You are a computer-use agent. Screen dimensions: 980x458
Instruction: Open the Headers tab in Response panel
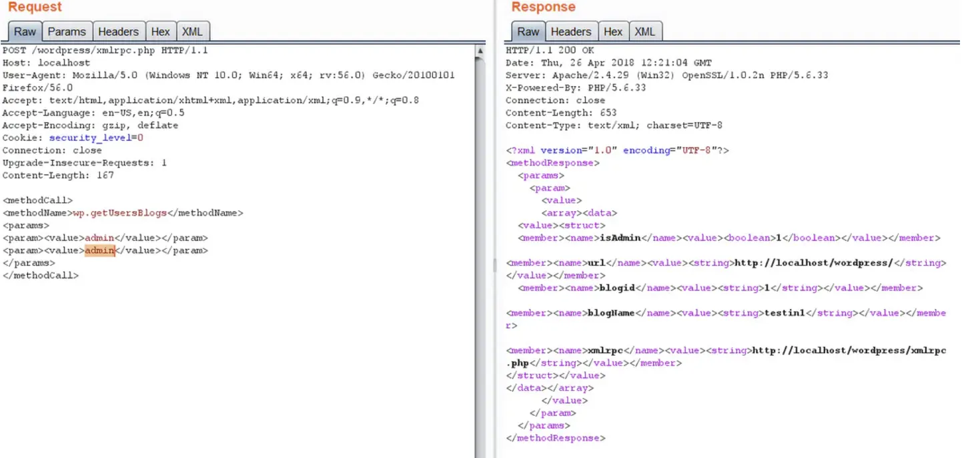tap(570, 31)
